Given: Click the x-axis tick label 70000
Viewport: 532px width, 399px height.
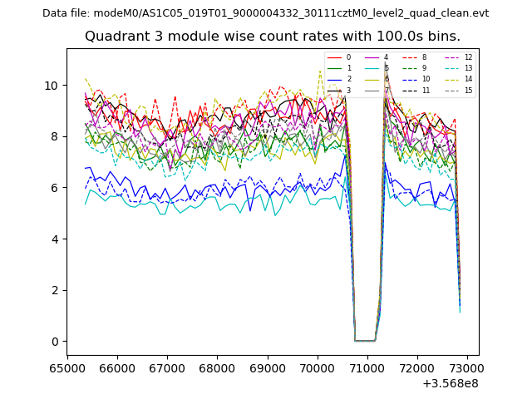Looking at the screenshot, I should click(x=317, y=367).
